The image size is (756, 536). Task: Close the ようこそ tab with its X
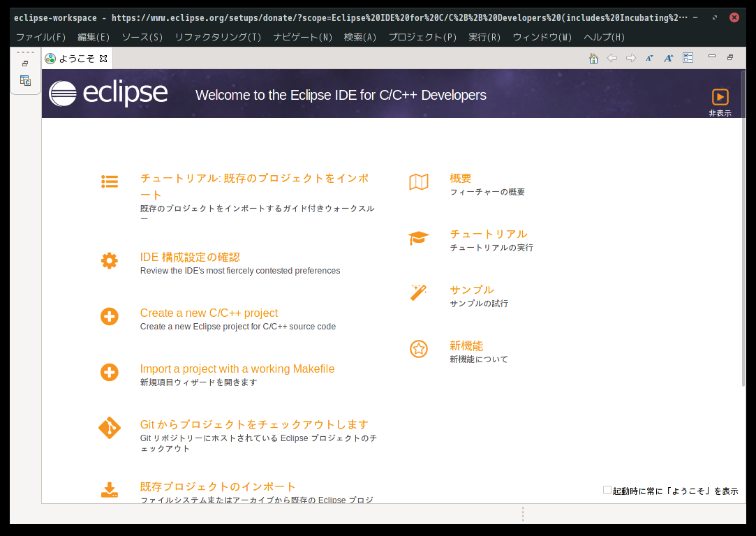pos(103,59)
